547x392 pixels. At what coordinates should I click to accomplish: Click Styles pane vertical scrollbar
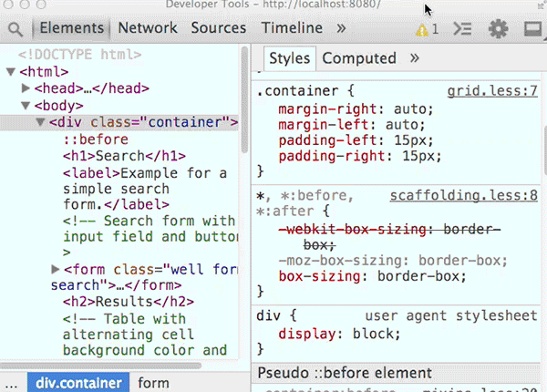click(x=544, y=150)
